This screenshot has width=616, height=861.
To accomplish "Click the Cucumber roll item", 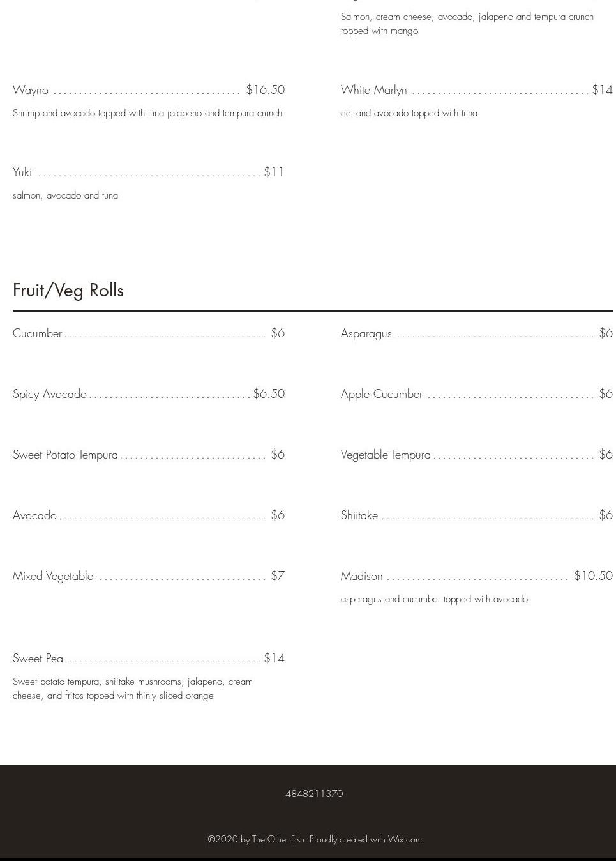I will 38,333.
